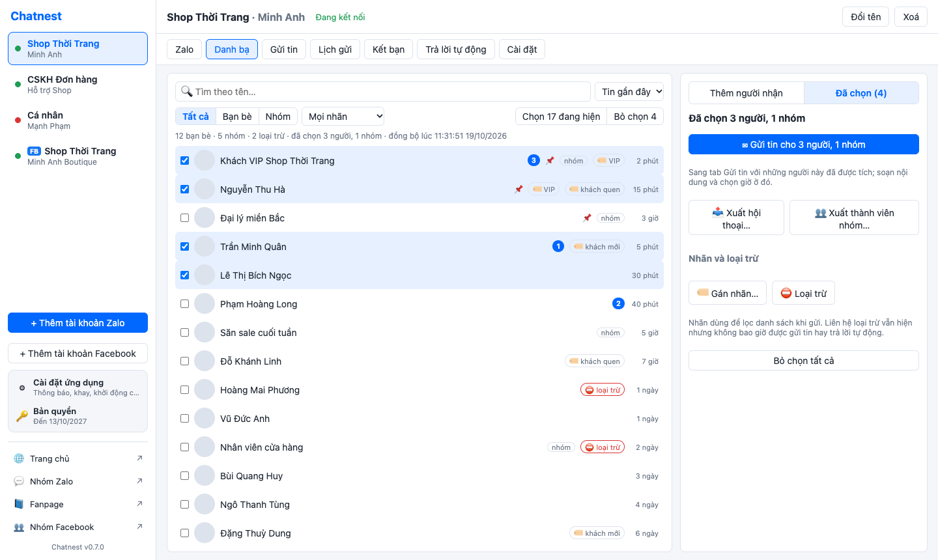
Task: Select the Đỗ Khánh Linh checkbox
Action: tap(185, 361)
